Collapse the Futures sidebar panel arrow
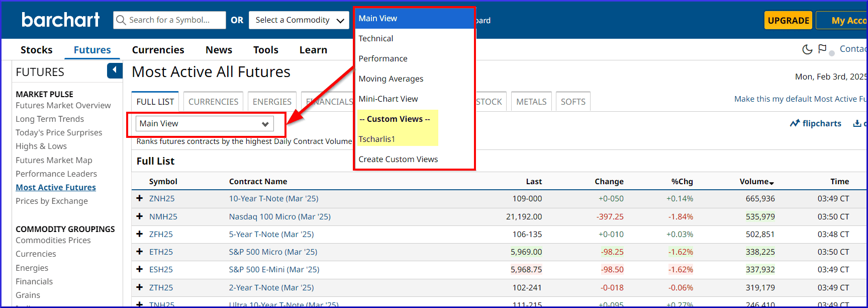 tap(115, 70)
